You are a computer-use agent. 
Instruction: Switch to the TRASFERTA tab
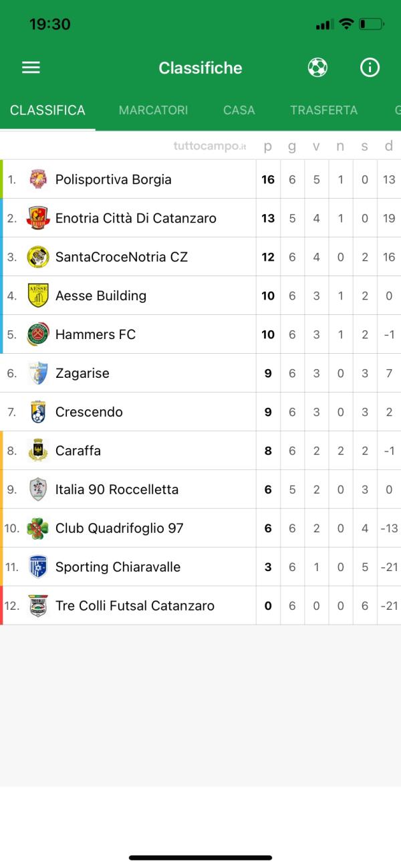click(323, 110)
